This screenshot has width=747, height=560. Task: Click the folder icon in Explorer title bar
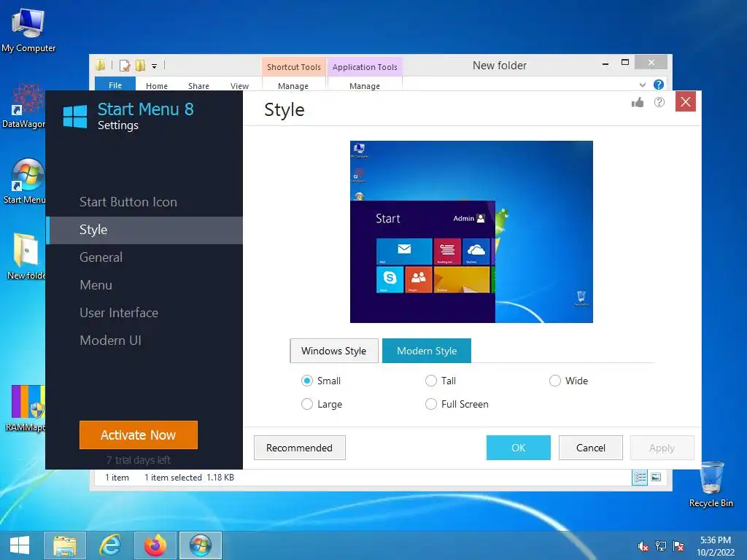click(x=101, y=65)
